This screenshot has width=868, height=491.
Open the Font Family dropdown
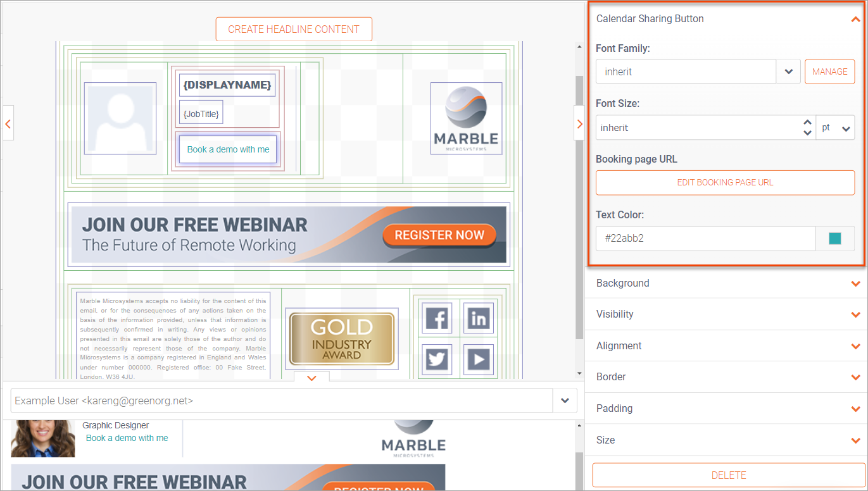click(x=788, y=71)
